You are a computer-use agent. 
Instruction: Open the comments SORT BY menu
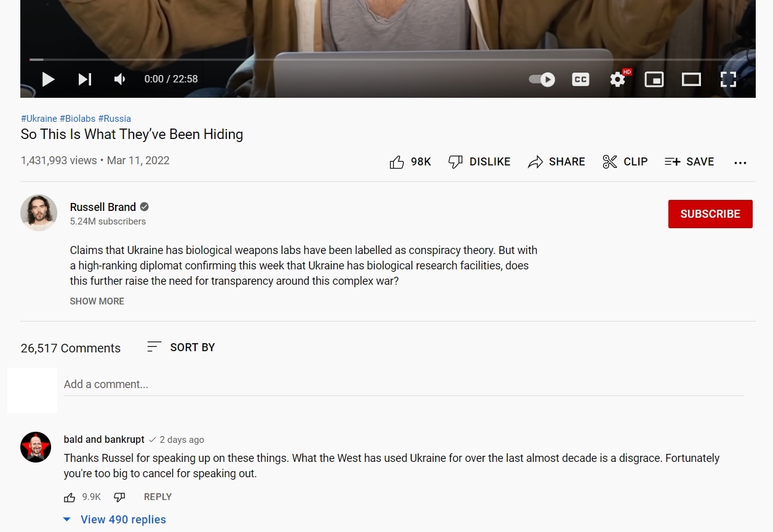tap(181, 347)
